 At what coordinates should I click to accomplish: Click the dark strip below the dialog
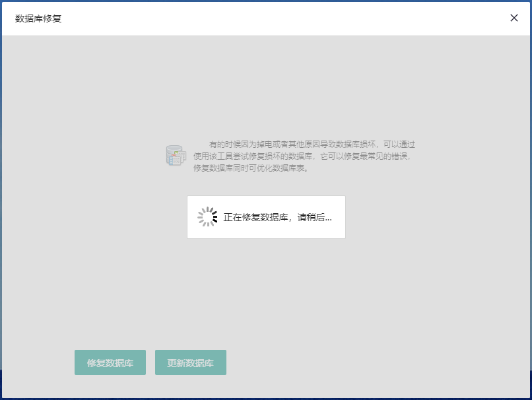tap(265, 397)
